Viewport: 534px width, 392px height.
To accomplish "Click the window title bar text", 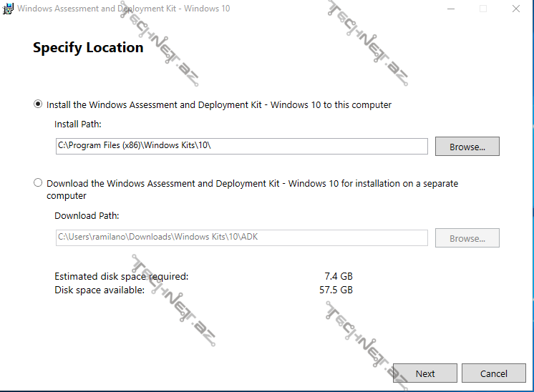I will click(123, 9).
